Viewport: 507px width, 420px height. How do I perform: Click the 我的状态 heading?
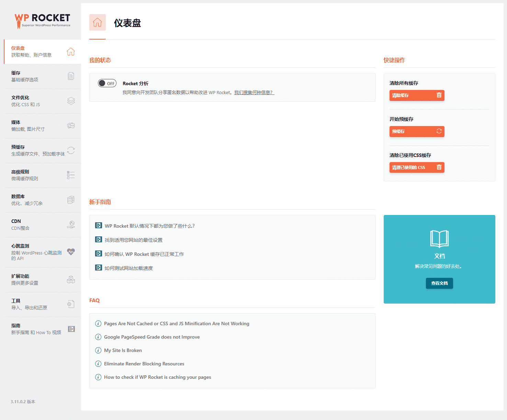(x=100, y=60)
